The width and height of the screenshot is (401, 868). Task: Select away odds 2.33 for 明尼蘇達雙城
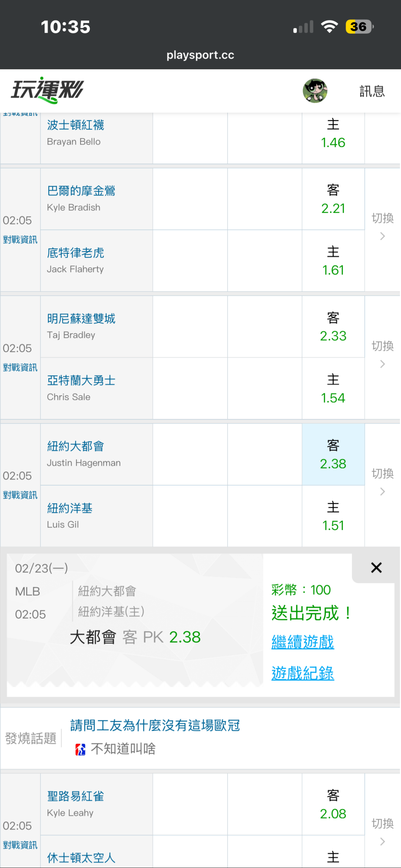[x=333, y=327]
